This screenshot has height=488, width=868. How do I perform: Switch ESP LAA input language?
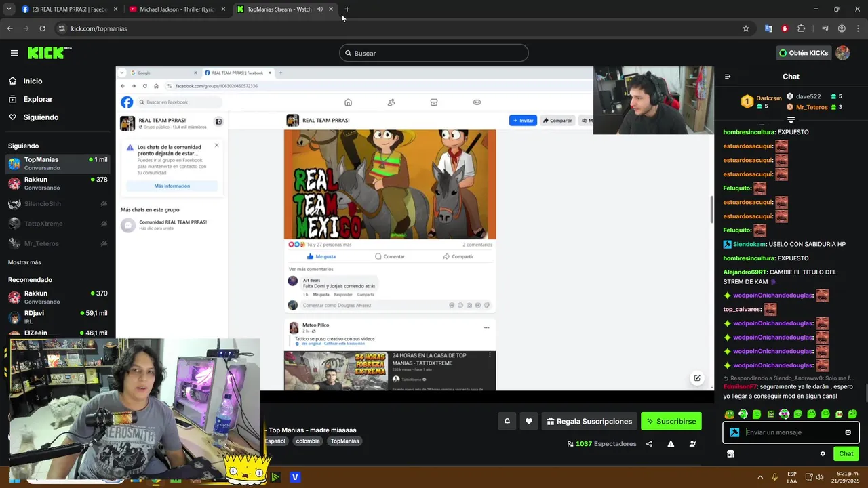click(x=792, y=477)
